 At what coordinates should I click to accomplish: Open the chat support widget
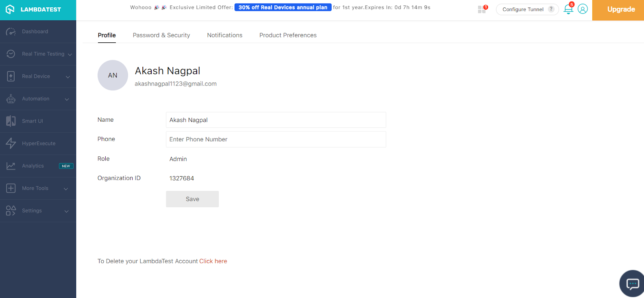pos(632,283)
